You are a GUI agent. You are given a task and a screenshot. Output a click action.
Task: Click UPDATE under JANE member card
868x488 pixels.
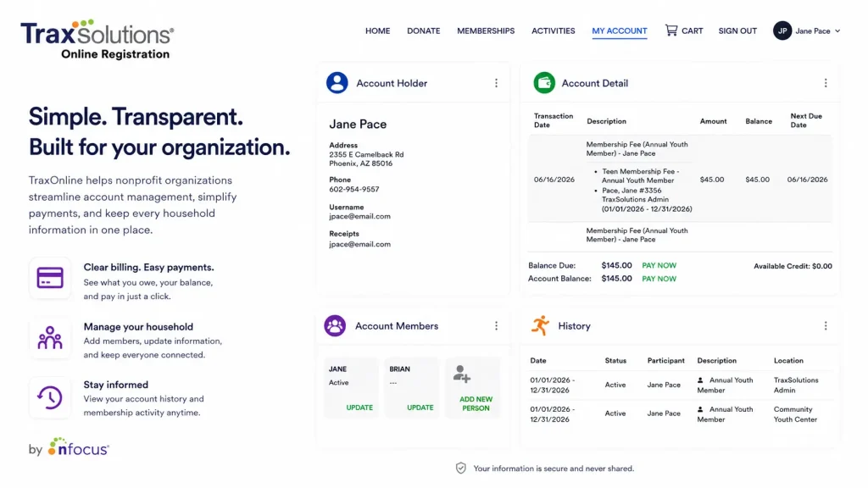(x=359, y=408)
